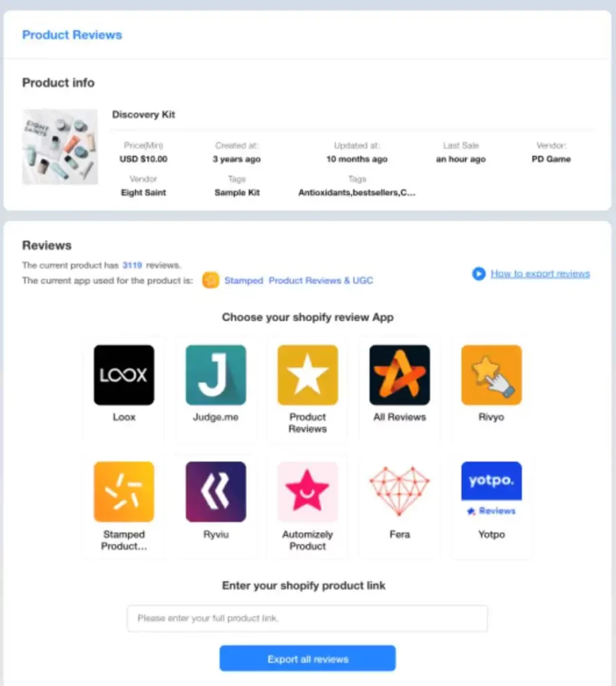Choose the Automizely Product app icon

pyautogui.click(x=307, y=492)
